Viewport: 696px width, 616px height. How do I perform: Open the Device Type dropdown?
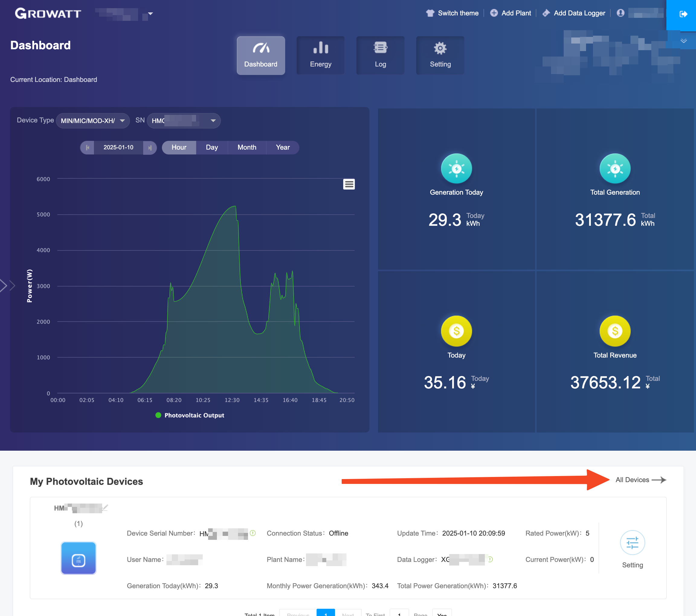(93, 121)
